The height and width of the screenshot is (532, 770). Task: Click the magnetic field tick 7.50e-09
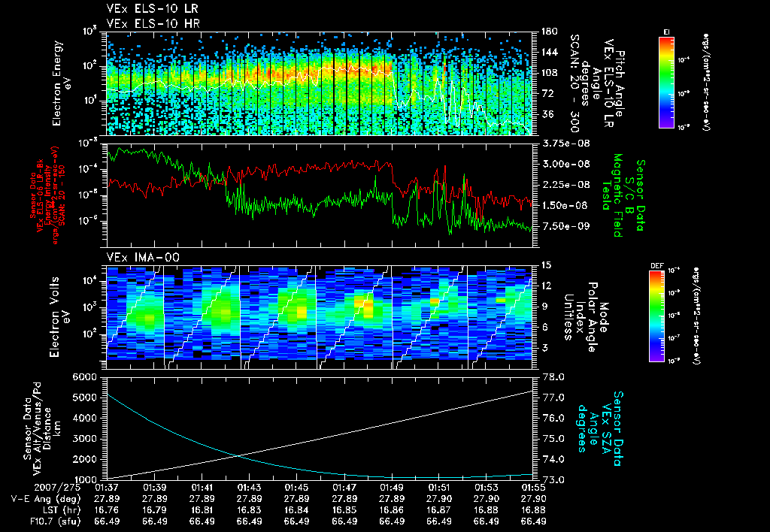coord(565,226)
